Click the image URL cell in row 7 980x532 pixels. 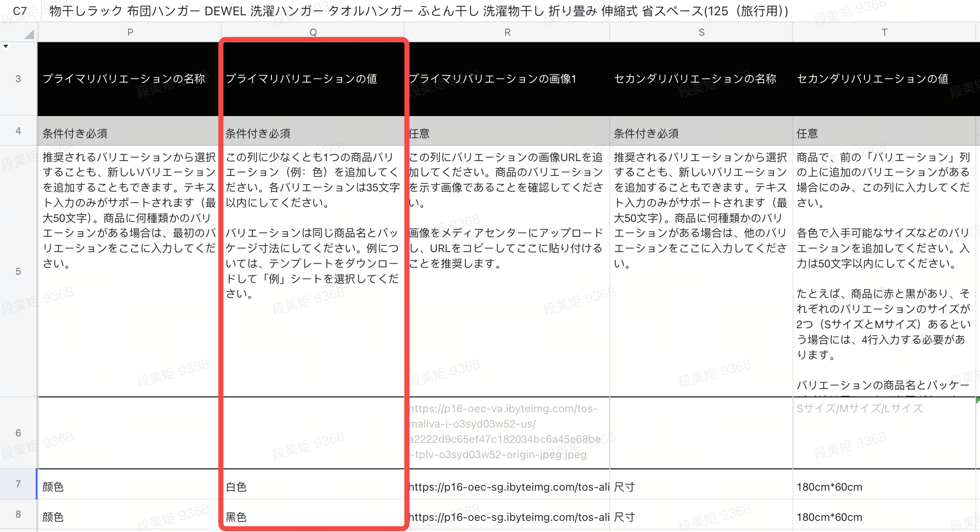507,484
